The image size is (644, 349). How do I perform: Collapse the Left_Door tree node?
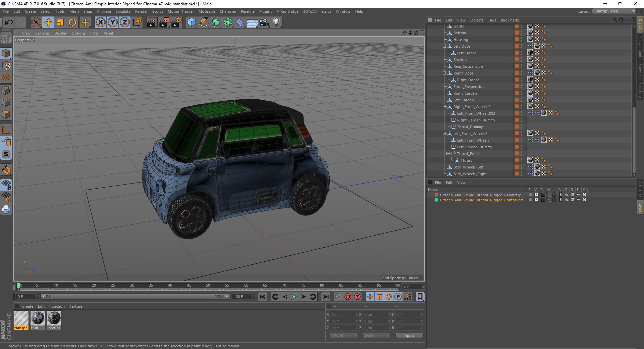[444, 46]
